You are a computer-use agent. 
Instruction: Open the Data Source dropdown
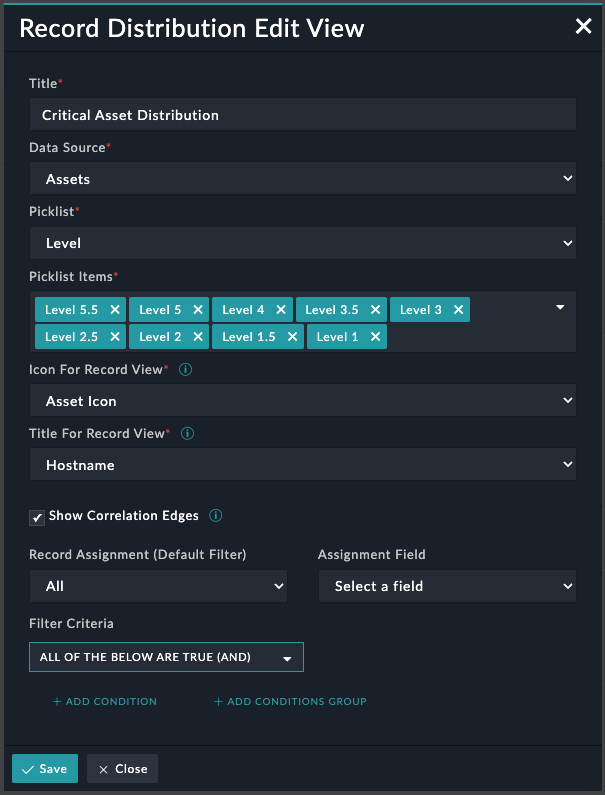coord(302,179)
